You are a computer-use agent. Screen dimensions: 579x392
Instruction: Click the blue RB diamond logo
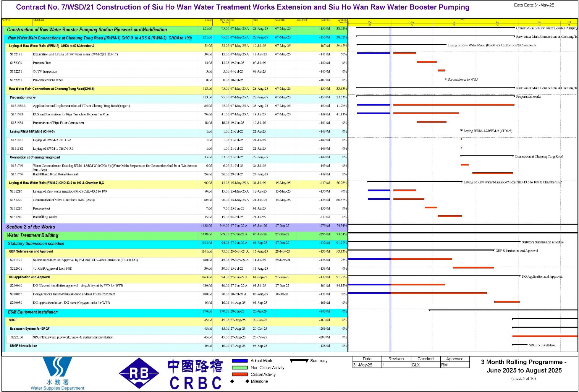[x=139, y=373]
